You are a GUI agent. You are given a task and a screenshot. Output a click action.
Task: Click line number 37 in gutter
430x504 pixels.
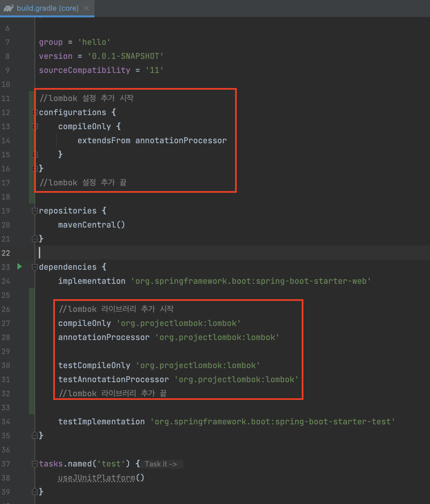[x=6, y=464]
